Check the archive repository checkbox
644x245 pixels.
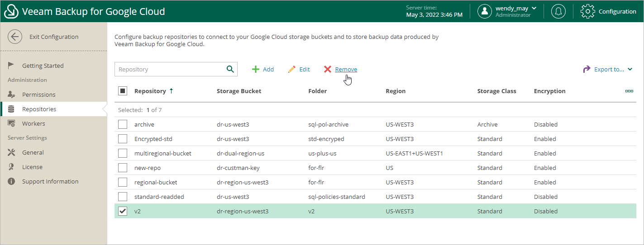point(123,124)
